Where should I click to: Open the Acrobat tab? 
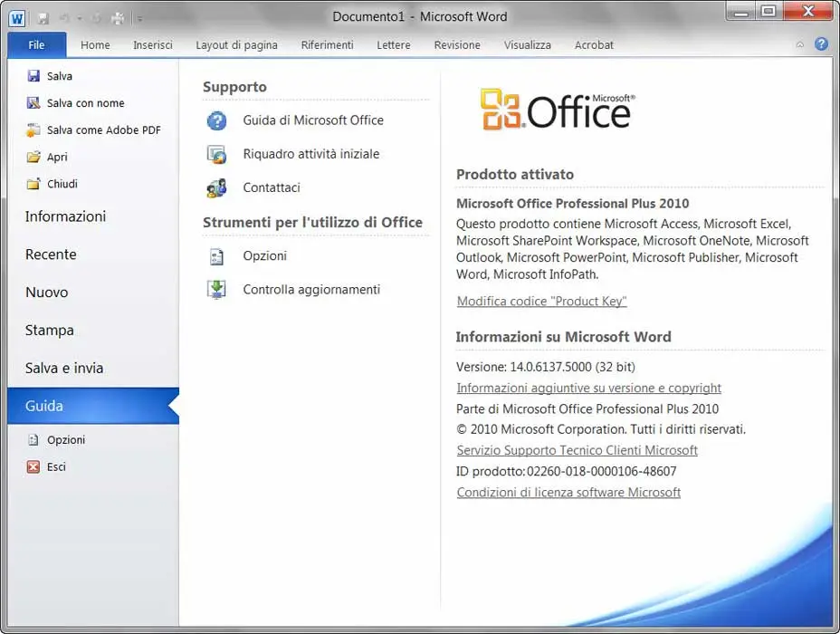click(x=594, y=45)
